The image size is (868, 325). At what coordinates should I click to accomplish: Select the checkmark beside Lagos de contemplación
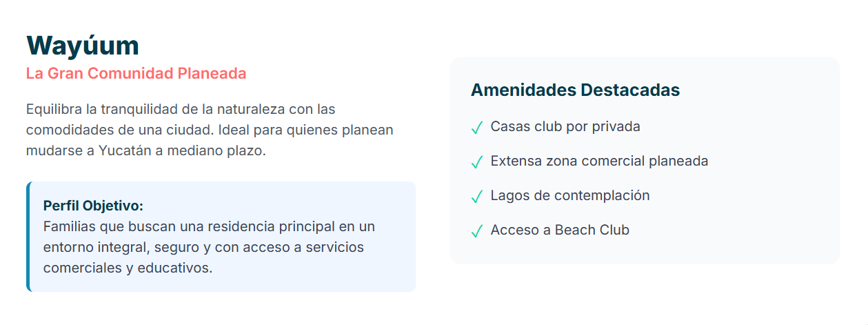pos(476,197)
